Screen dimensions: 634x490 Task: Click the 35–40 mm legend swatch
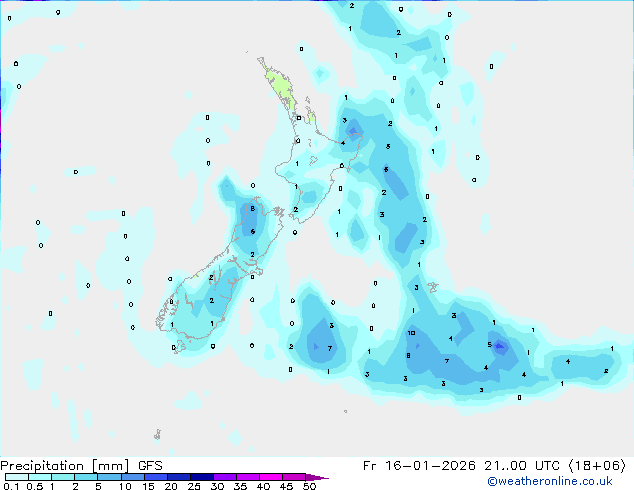(x=248, y=477)
